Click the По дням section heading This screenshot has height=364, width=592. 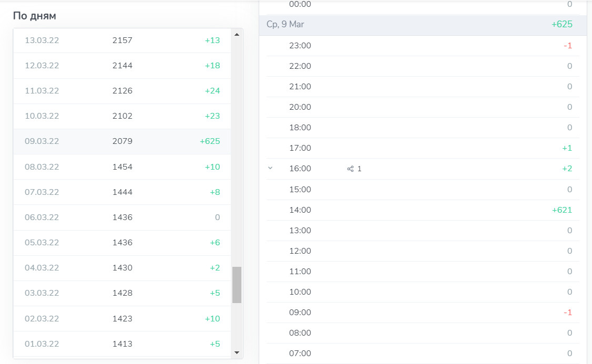click(x=35, y=16)
